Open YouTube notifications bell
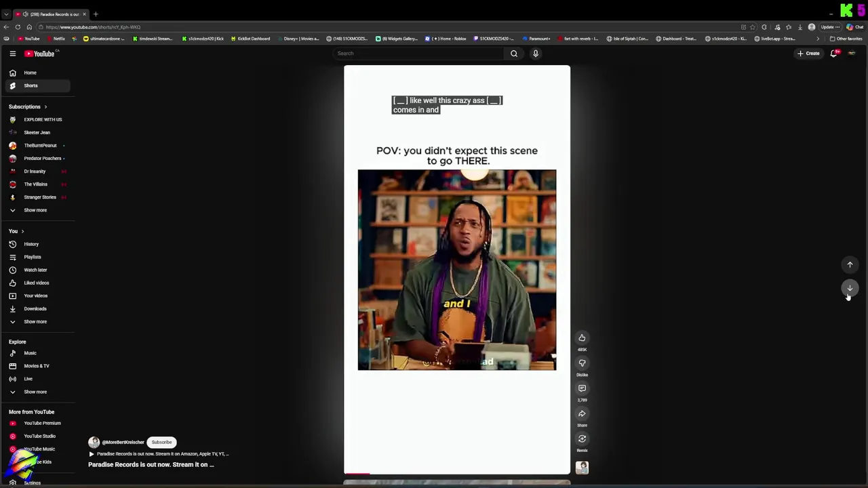This screenshot has height=488, width=868. click(834, 54)
